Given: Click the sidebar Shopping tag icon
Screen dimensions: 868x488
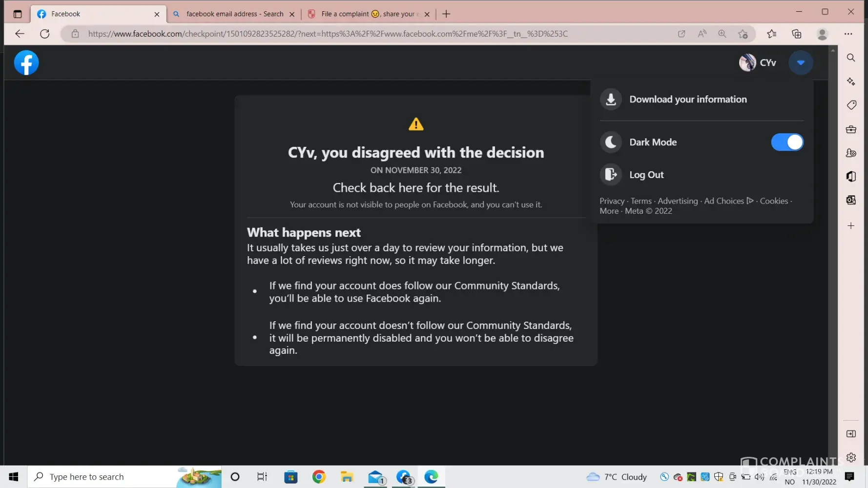Looking at the screenshot, I should click(x=851, y=105).
